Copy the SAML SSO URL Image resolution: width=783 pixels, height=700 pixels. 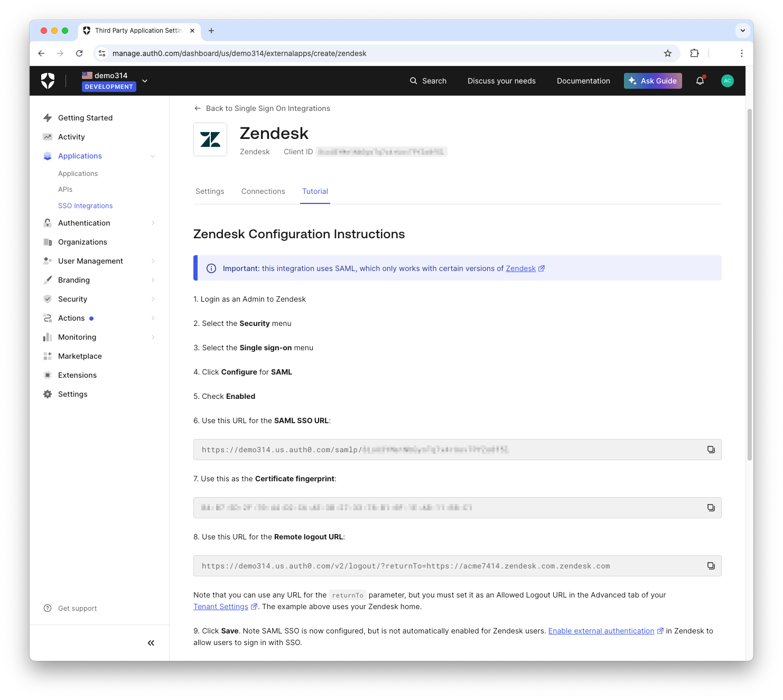point(711,450)
